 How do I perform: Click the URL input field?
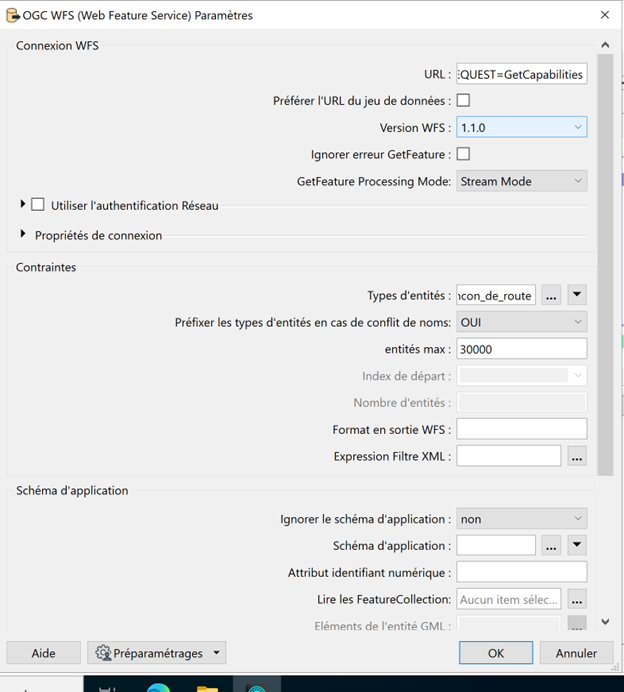522,74
